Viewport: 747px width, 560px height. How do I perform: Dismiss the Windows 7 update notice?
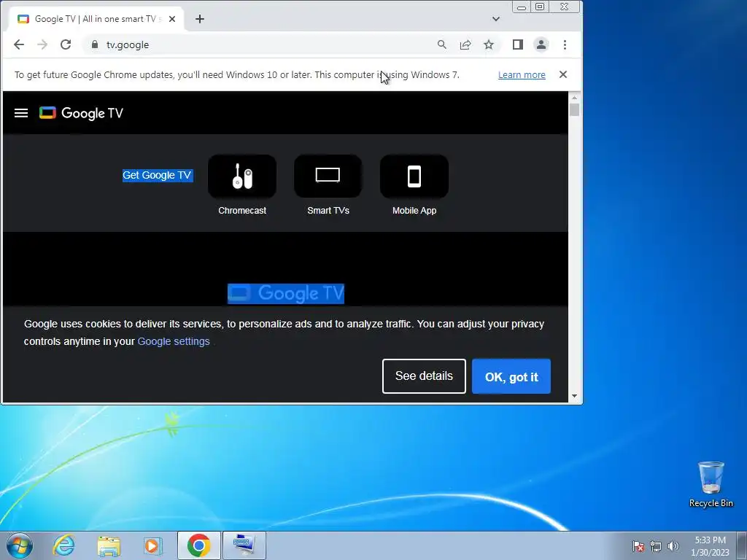pos(563,74)
